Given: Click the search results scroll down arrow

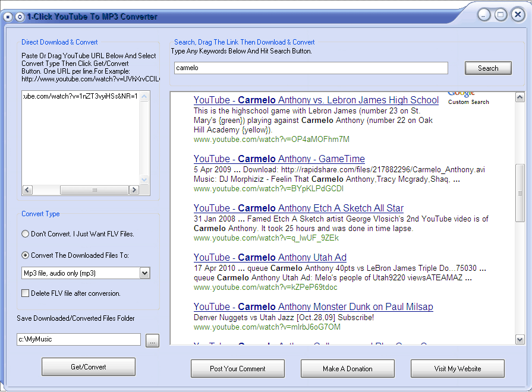Looking at the screenshot, I should (520, 340).
